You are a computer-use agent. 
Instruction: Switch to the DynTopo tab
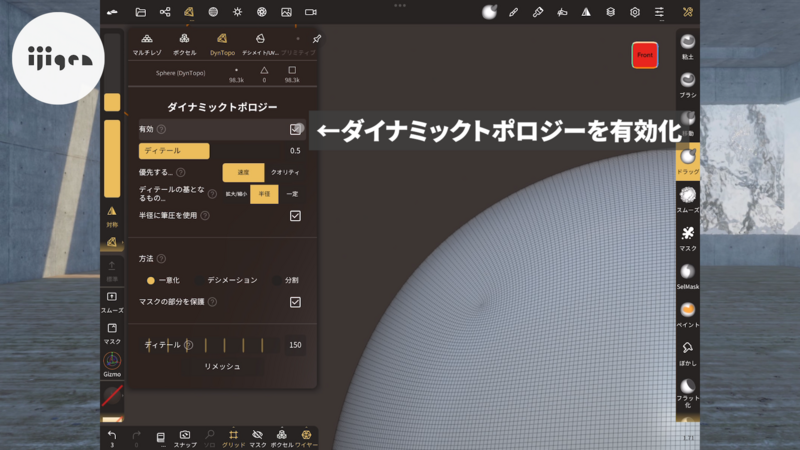[222, 44]
